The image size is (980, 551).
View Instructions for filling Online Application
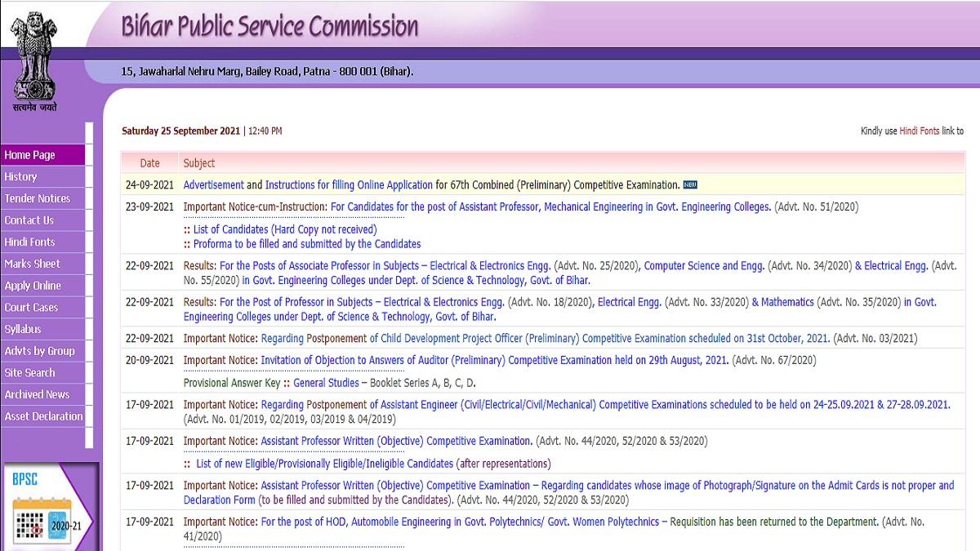click(343, 185)
